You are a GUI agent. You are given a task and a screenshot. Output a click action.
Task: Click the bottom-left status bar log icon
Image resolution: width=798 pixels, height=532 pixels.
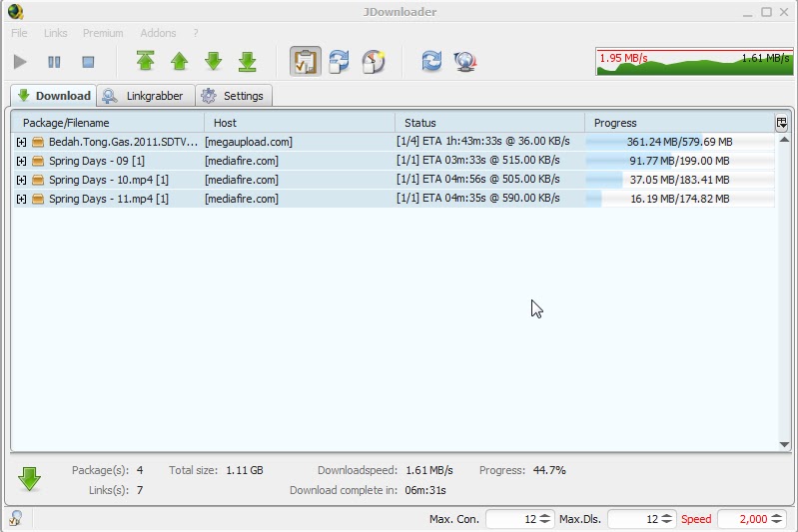[x=15, y=518]
